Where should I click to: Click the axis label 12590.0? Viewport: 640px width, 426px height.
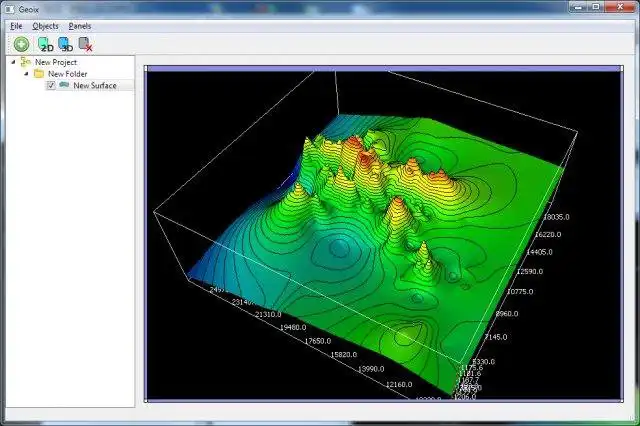(530, 271)
